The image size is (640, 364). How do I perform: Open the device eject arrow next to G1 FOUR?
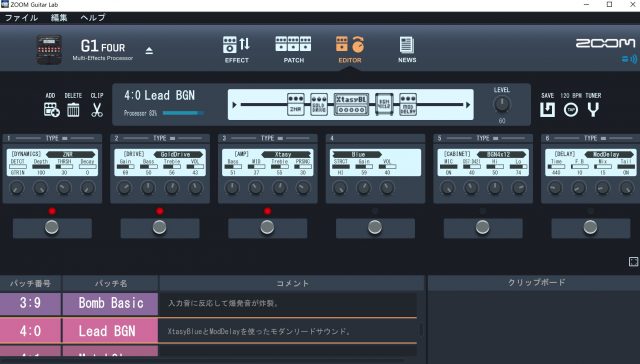149,51
